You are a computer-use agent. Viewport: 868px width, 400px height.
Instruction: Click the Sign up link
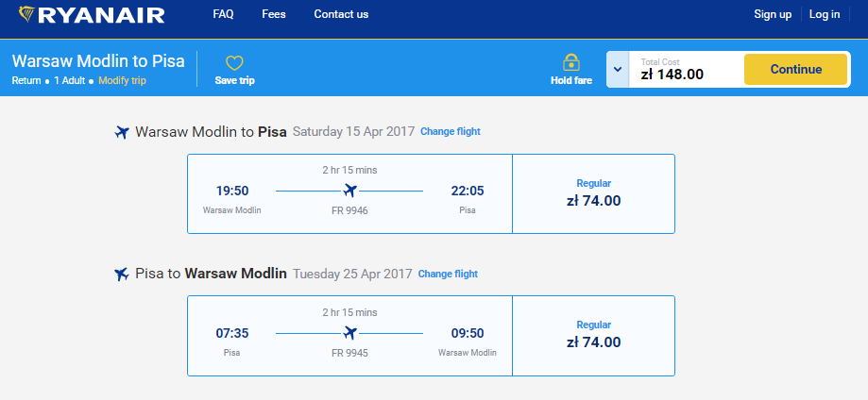tap(773, 14)
